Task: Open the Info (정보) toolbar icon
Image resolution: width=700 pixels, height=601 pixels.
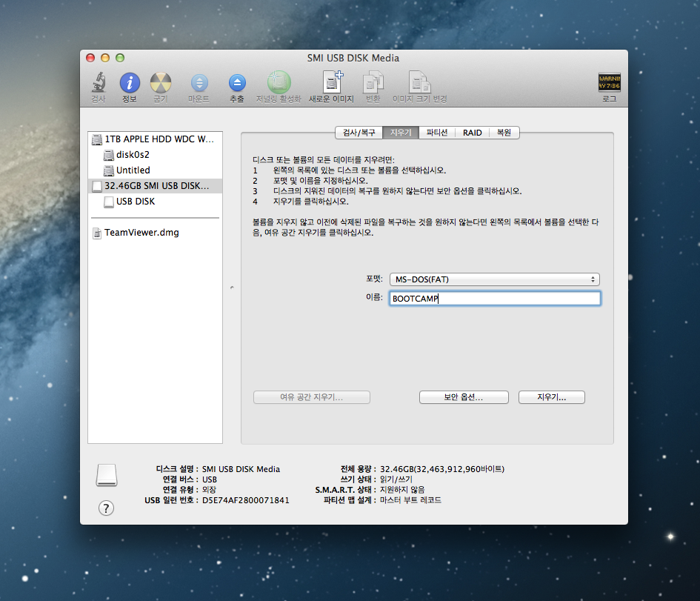Action: pyautogui.click(x=130, y=84)
